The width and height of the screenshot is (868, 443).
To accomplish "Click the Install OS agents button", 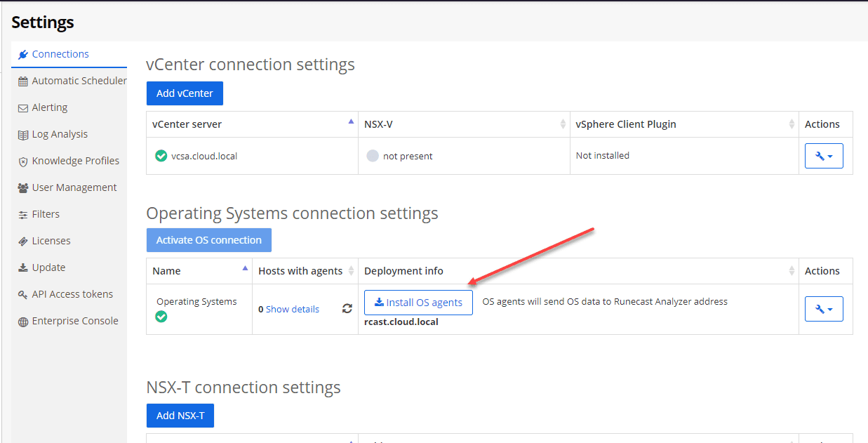I will [x=418, y=303].
